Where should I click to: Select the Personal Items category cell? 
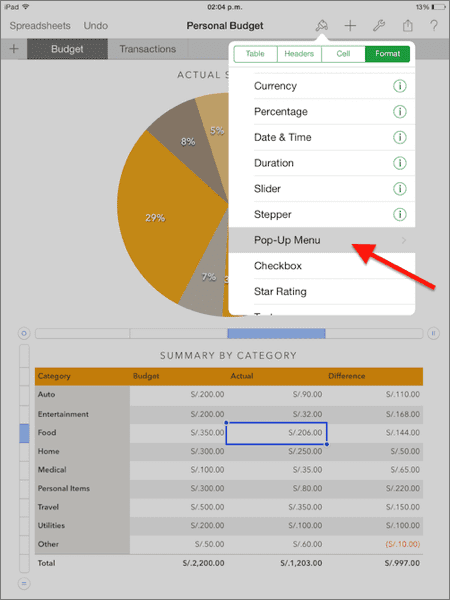82,489
